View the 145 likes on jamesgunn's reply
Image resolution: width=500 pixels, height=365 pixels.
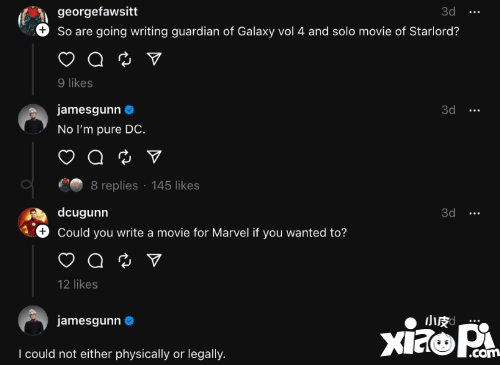(175, 185)
